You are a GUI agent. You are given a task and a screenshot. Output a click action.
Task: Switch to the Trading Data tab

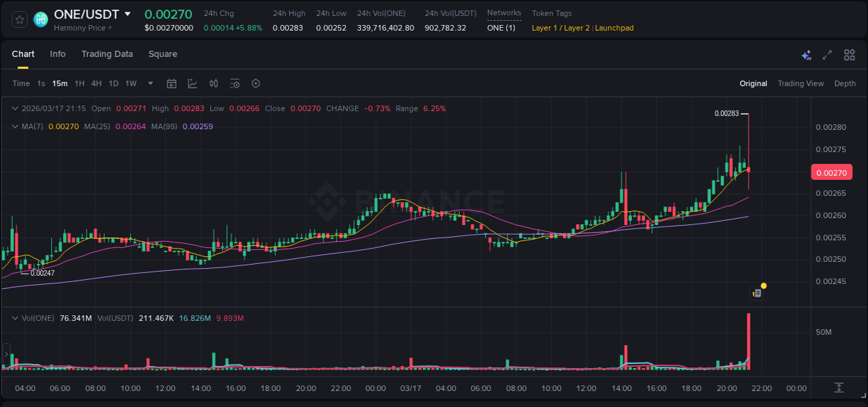[107, 54]
